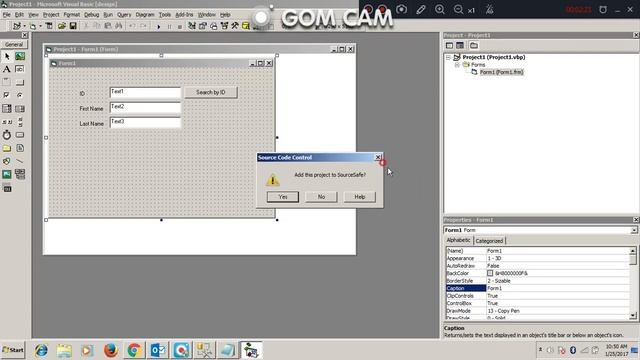Open the Add-Ins menu
Viewport: 640px width, 360px height.
[x=184, y=15]
